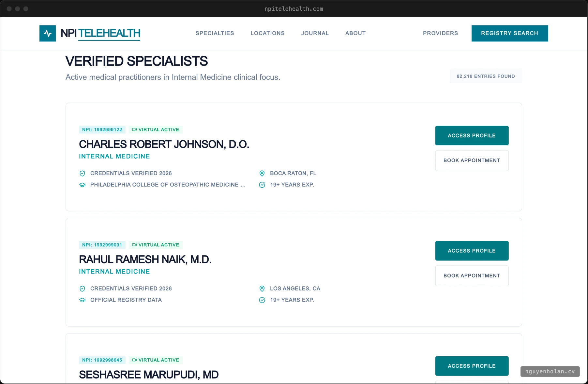Click Internal Medicine label under Rahul Naik
Screen dimensions: 588x384
coord(114,272)
